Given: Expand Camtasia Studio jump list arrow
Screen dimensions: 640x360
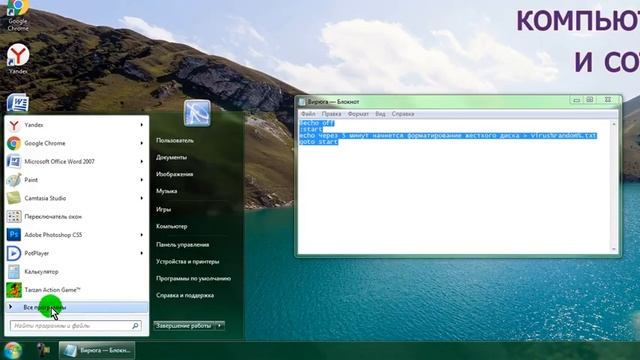Looking at the screenshot, I should 142,198.
